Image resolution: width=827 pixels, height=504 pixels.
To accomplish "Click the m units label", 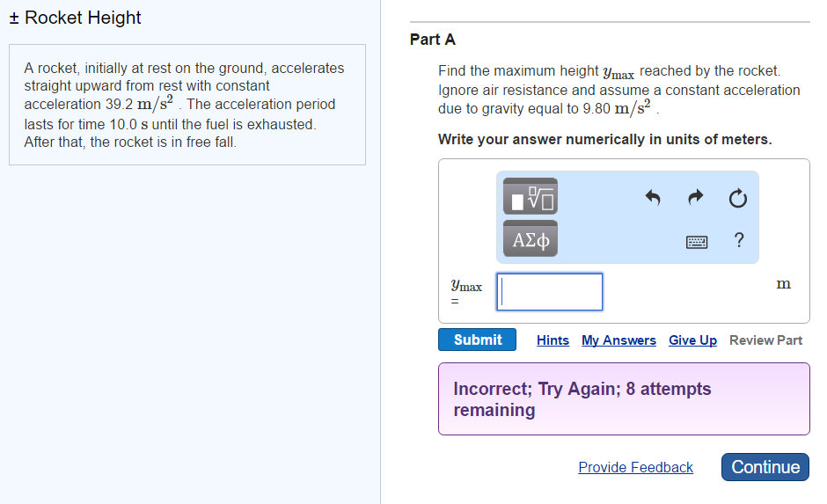I will point(783,284).
